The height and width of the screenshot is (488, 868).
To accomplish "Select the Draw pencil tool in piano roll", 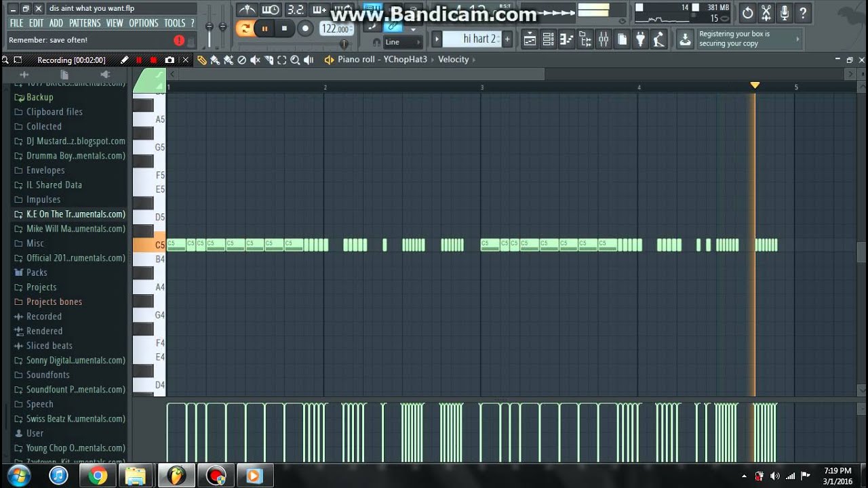I will coord(201,60).
